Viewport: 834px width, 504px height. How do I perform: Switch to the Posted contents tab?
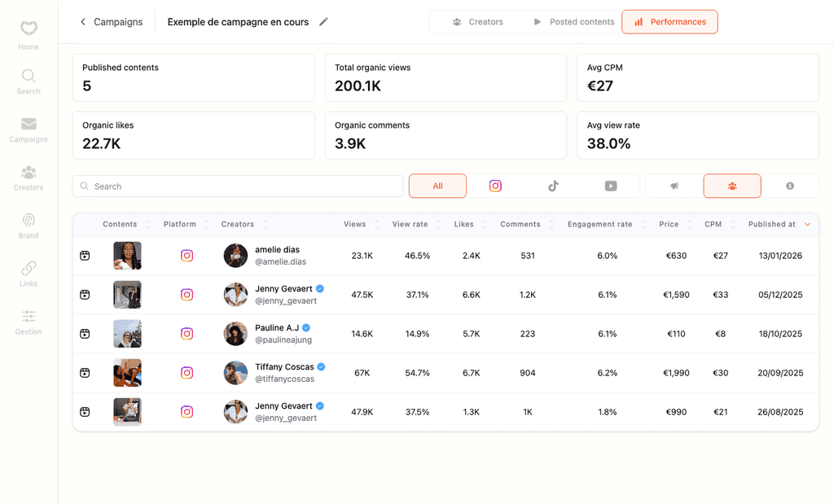click(573, 22)
